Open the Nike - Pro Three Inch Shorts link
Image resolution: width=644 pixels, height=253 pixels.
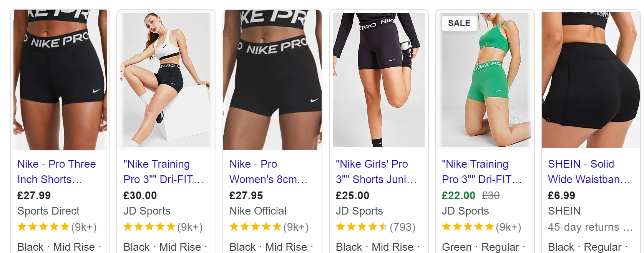56,171
